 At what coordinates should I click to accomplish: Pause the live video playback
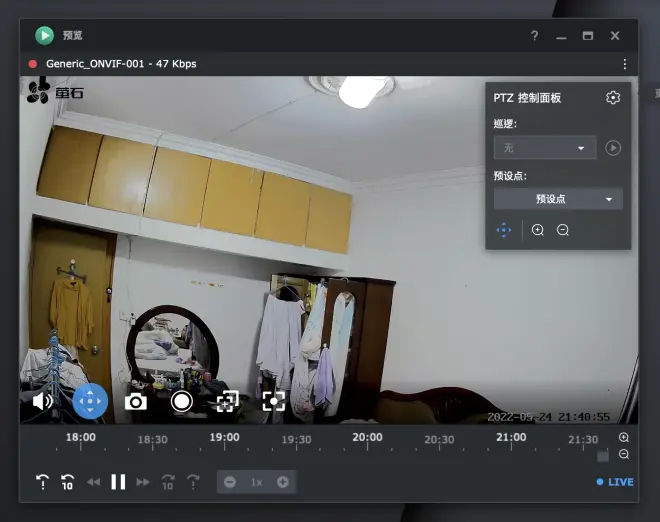[118, 482]
